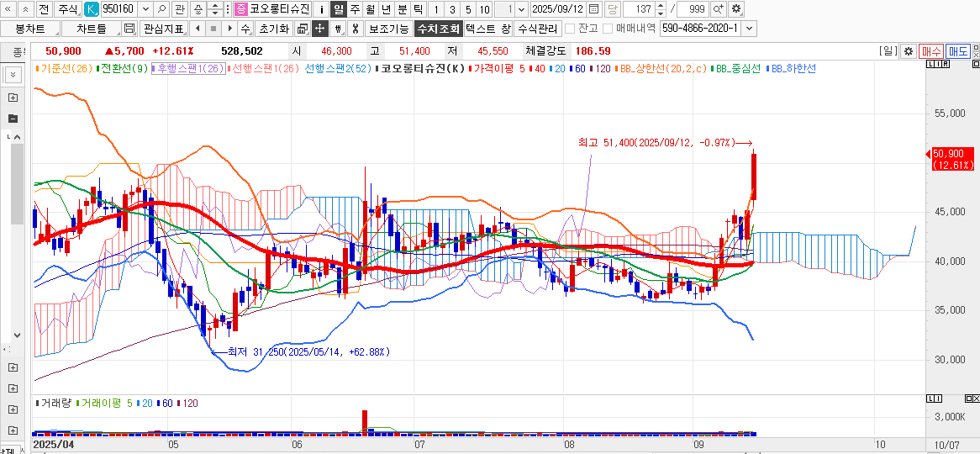Open chart settings gear beside 매수

pos(908,51)
